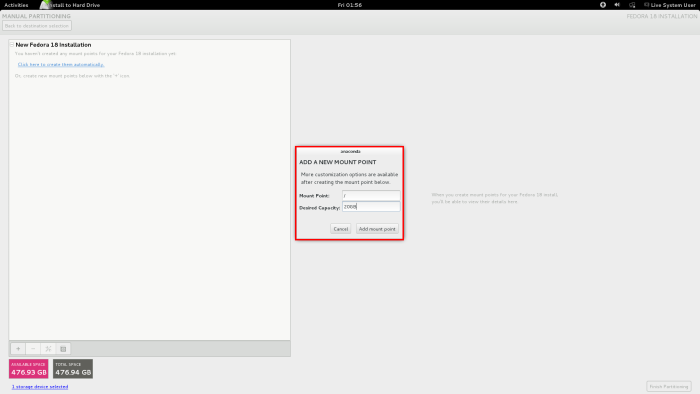Click Back to destination selection button

[x=37, y=26]
